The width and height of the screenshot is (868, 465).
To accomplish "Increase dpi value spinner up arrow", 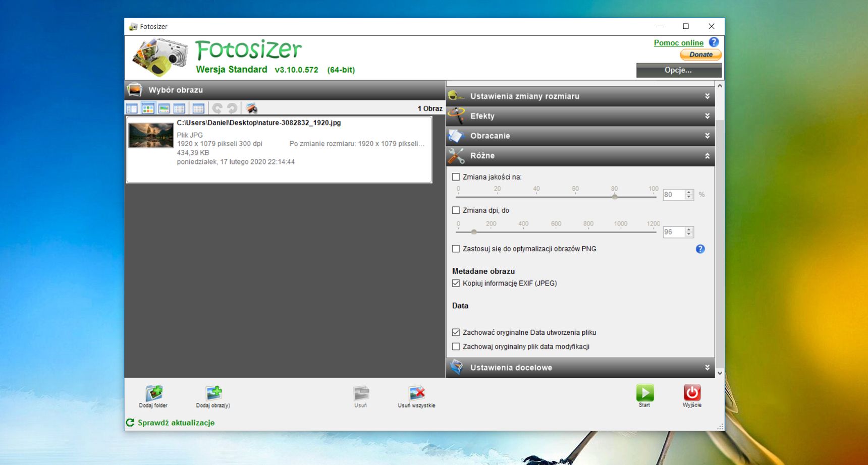I will tap(689, 229).
